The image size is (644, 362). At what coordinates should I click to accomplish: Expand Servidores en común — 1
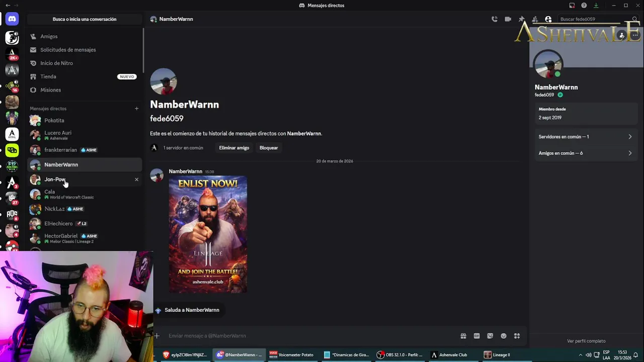tap(585, 137)
